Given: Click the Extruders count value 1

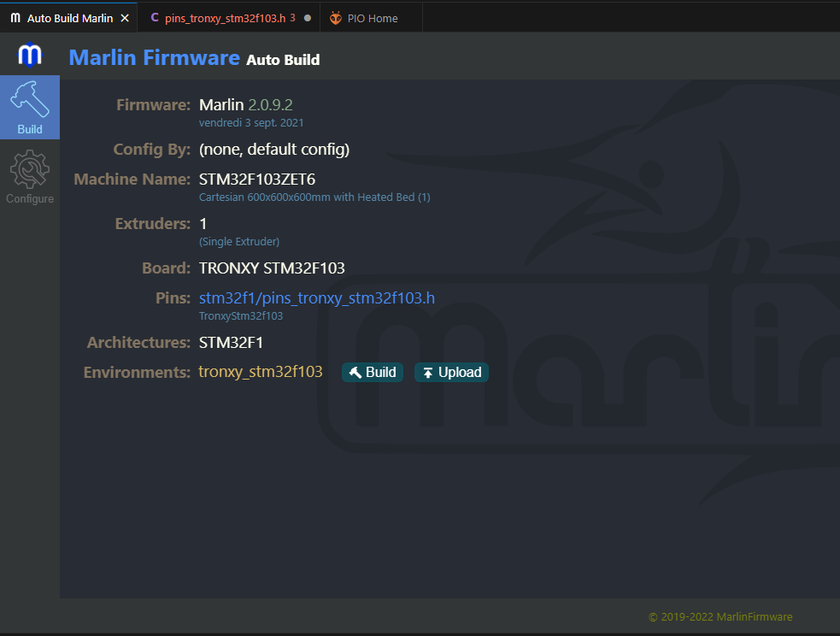Looking at the screenshot, I should [x=203, y=223].
